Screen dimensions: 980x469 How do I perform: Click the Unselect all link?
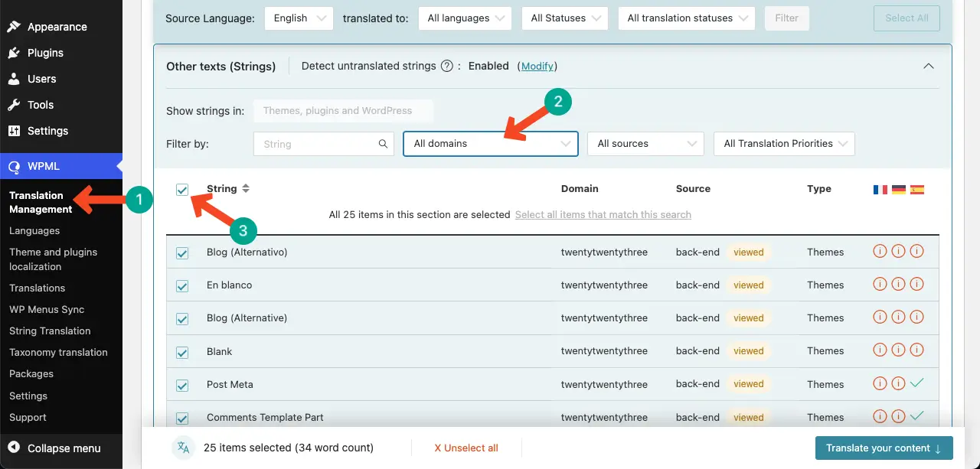pyautogui.click(x=466, y=448)
